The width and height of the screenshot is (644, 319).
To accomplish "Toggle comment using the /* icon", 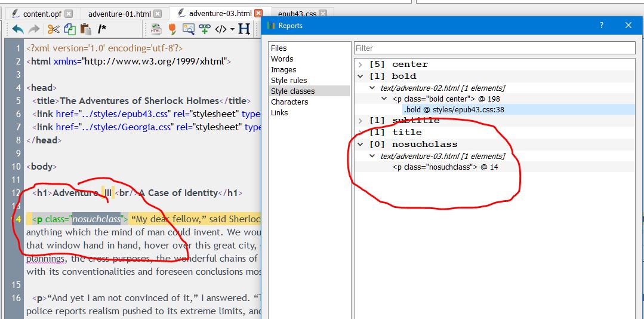I will pos(102,29).
